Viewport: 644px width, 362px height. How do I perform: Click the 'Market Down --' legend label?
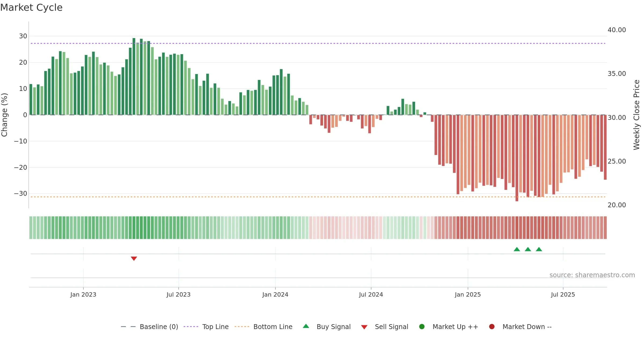tap(527, 327)
